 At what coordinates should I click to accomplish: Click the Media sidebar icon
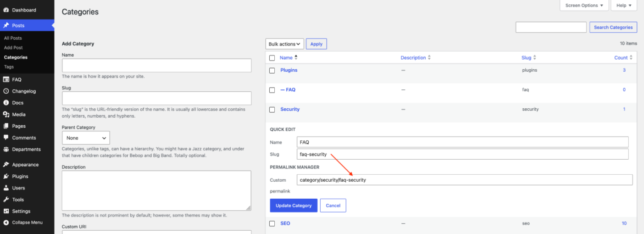pos(6,114)
